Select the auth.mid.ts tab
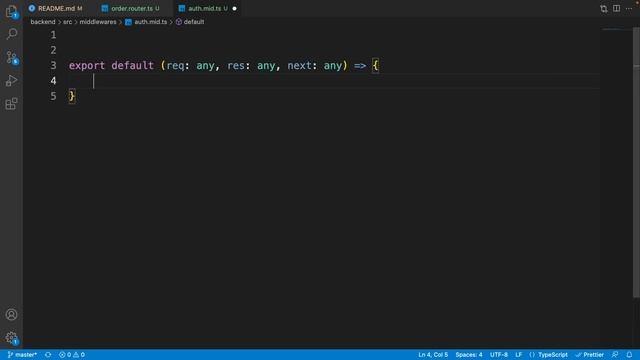The image size is (640, 360). pyautogui.click(x=208, y=8)
